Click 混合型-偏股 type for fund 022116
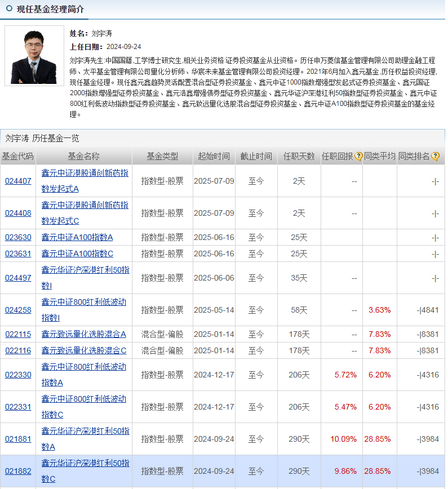The width and height of the screenshot is (448, 489). [162, 350]
